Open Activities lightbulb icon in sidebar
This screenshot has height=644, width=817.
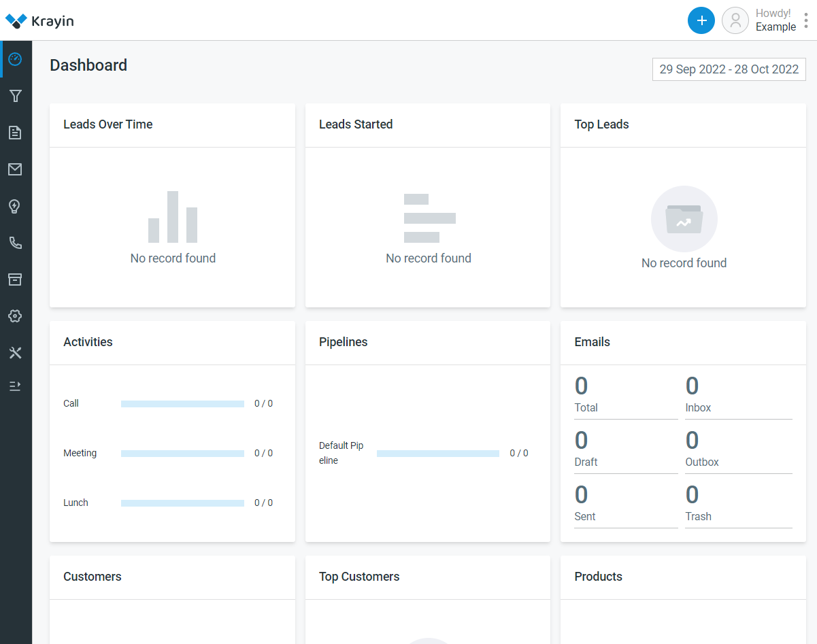point(15,206)
